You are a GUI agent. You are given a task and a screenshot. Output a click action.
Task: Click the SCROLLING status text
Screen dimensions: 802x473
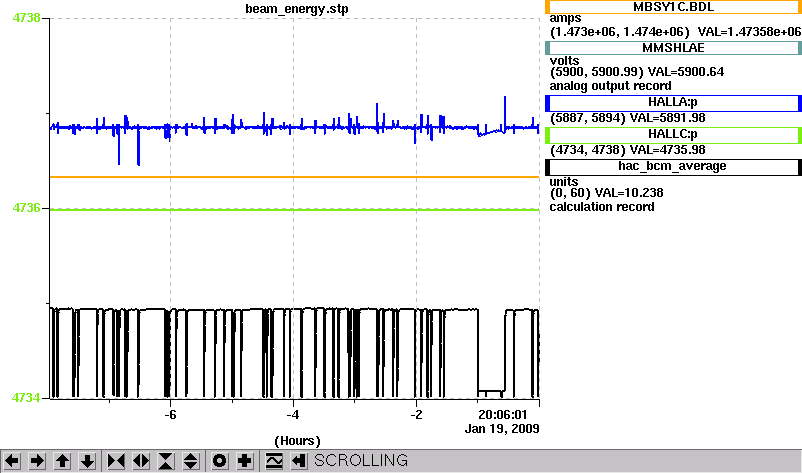click(361, 461)
